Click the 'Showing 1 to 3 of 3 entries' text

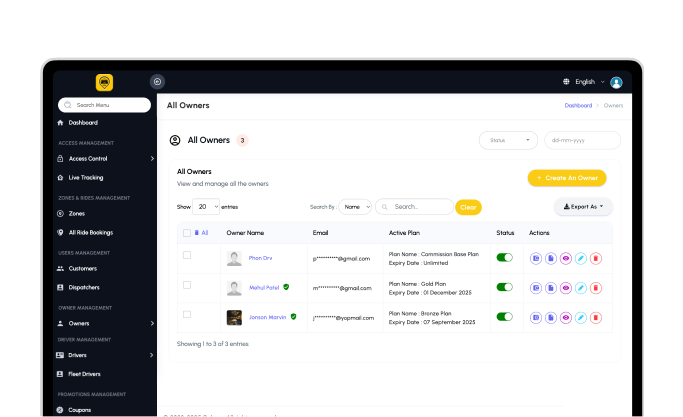click(213, 344)
